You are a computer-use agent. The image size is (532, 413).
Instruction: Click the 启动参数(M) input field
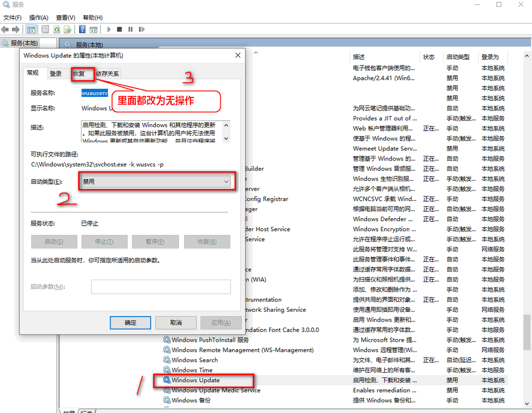click(161, 287)
